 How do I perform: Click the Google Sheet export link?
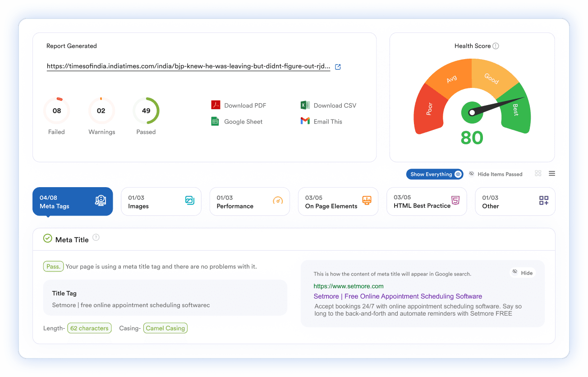(x=243, y=122)
